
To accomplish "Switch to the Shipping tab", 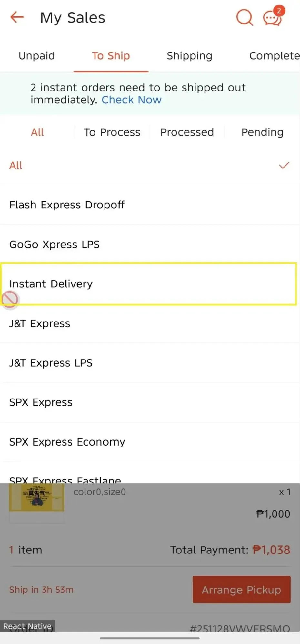I will tap(189, 56).
